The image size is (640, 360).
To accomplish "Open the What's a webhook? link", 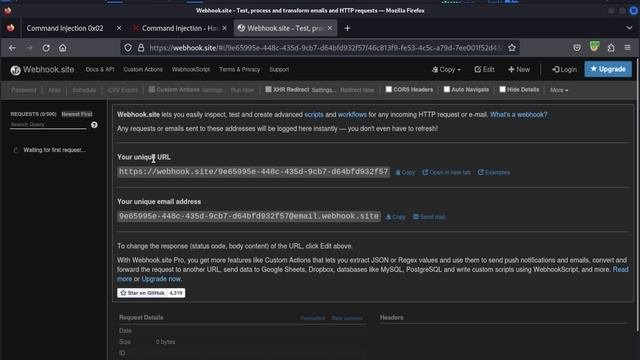I will [519, 115].
